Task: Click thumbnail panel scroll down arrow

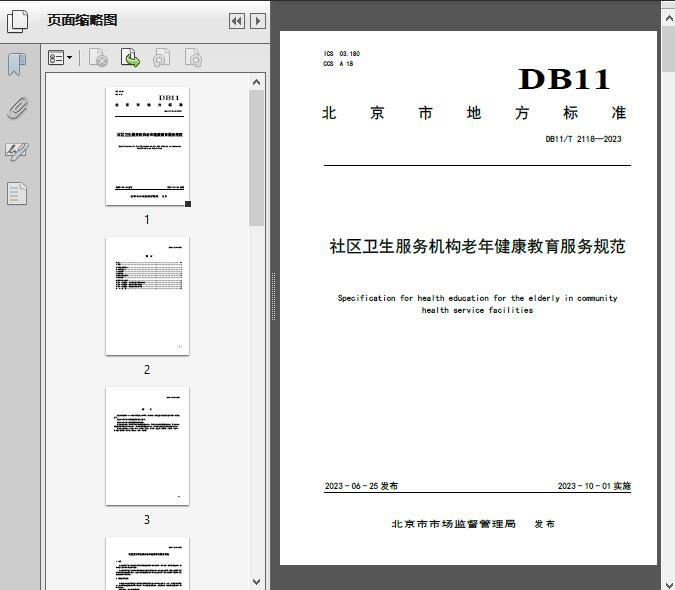Action: [x=257, y=582]
